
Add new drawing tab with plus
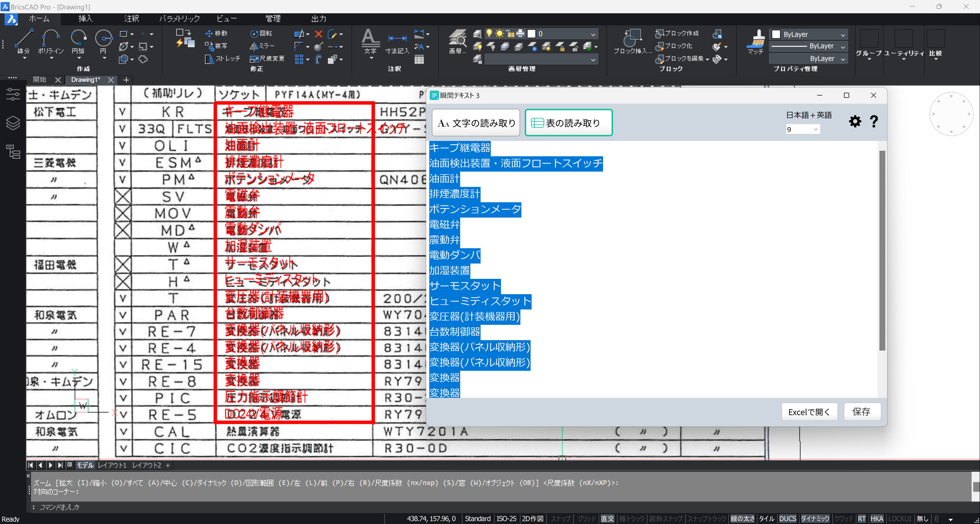click(126, 80)
